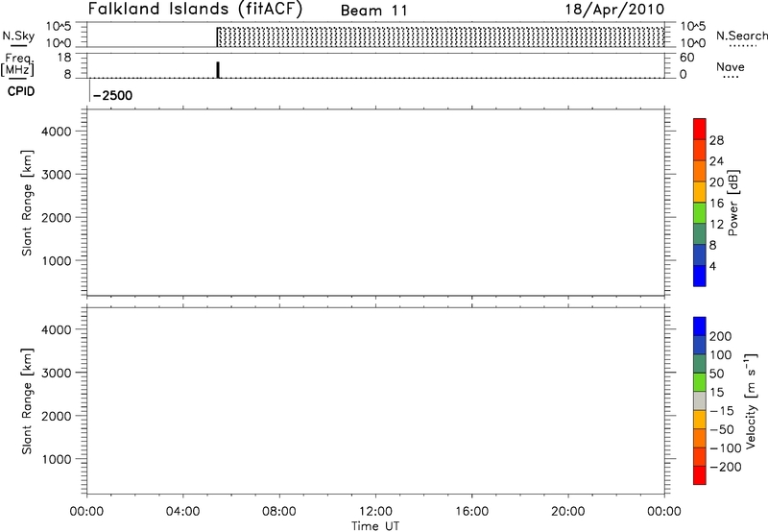
Task: Click the 'Power [dB]' colorbar label
Action: pyautogui.click(x=733, y=203)
